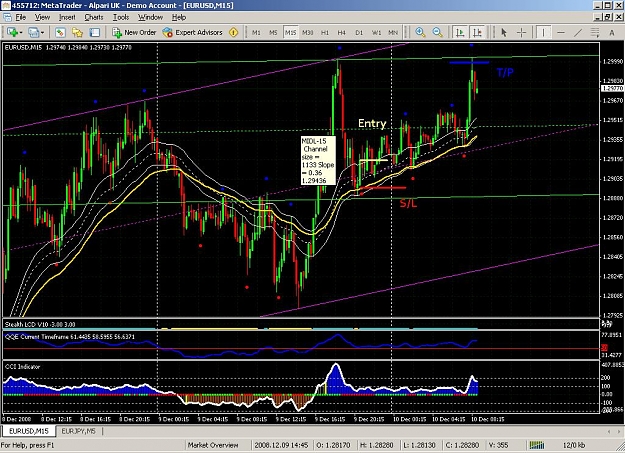Click the blue T/P horizontal line
The height and width of the screenshot is (453, 625).
[x=469, y=63]
